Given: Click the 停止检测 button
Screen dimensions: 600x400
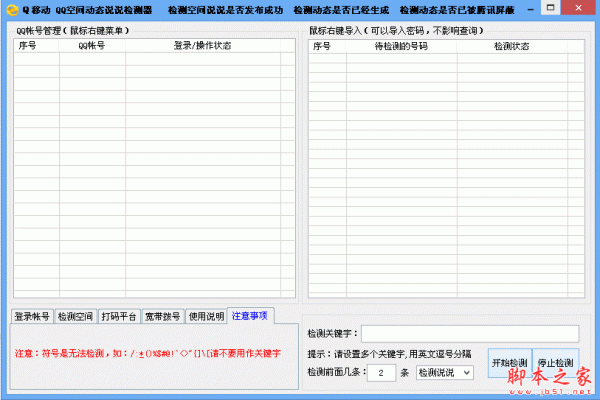Looking at the screenshot, I should coord(556,362).
